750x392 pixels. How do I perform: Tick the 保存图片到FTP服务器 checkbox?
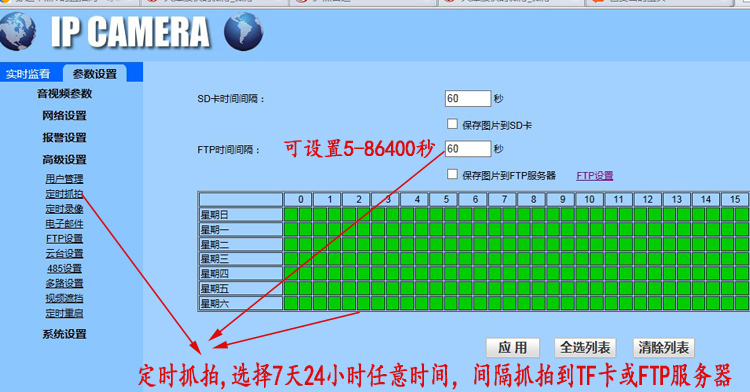coord(452,174)
